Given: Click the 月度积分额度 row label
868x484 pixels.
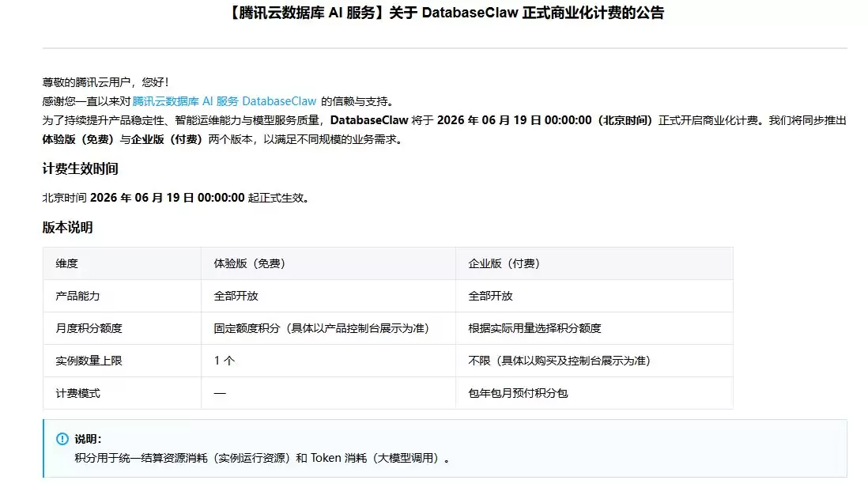Looking at the screenshot, I should click(89, 328).
